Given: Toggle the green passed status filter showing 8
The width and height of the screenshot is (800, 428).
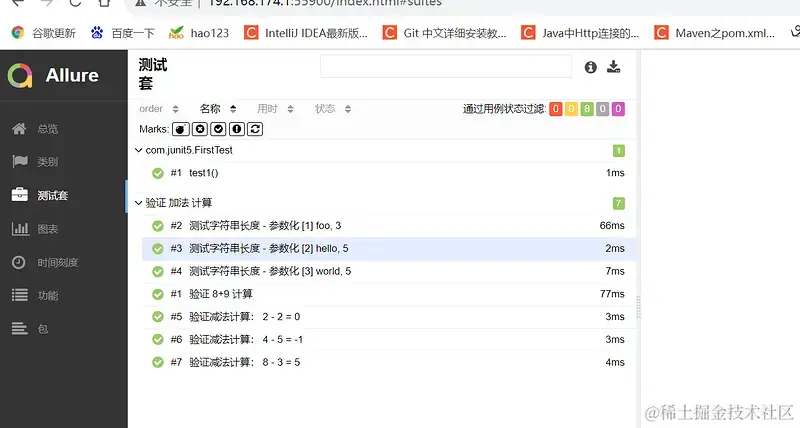Looking at the screenshot, I should point(587,109).
